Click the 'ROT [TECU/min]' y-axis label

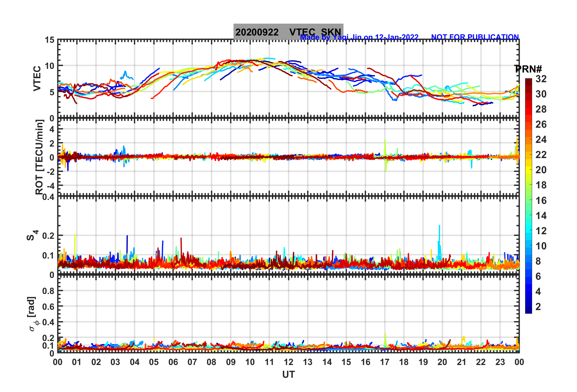(39, 157)
